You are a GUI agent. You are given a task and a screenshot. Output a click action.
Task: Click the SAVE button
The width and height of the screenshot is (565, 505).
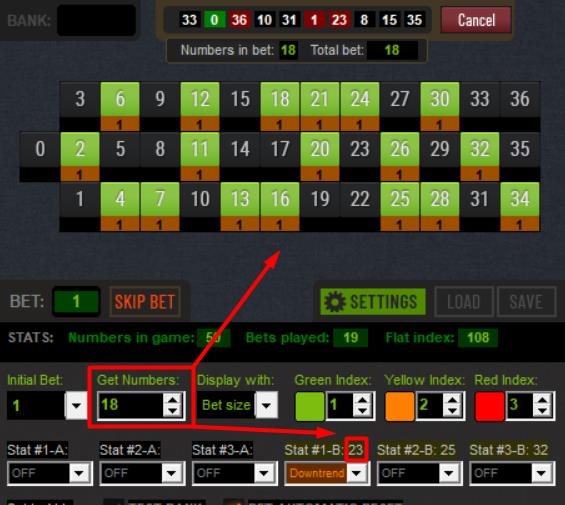526,302
